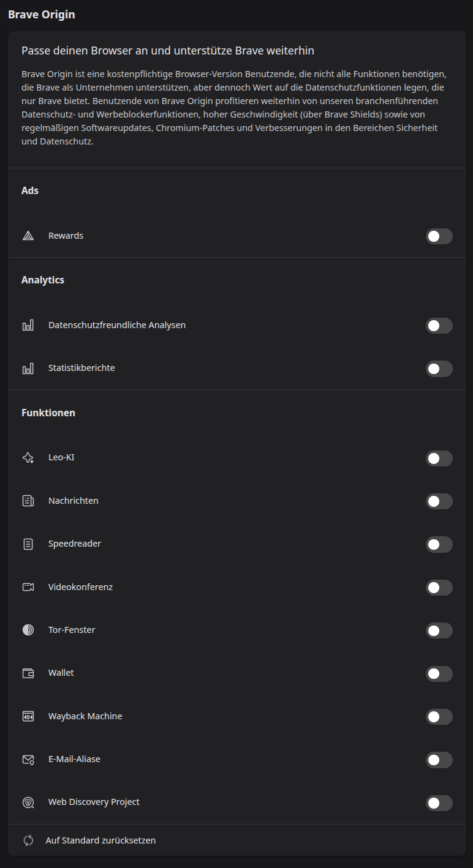
Task: Click the E-Mail-Aliase envelope icon
Action: click(28, 759)
